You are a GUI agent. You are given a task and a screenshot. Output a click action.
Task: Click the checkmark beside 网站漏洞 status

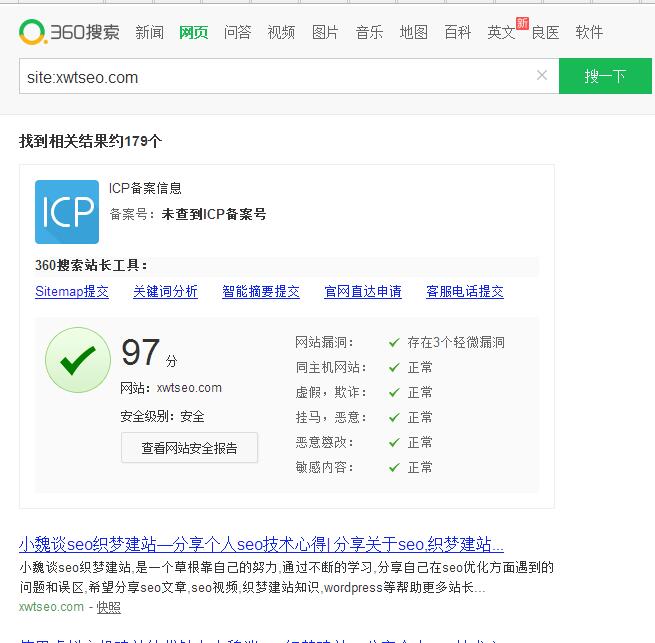[394, 343]
